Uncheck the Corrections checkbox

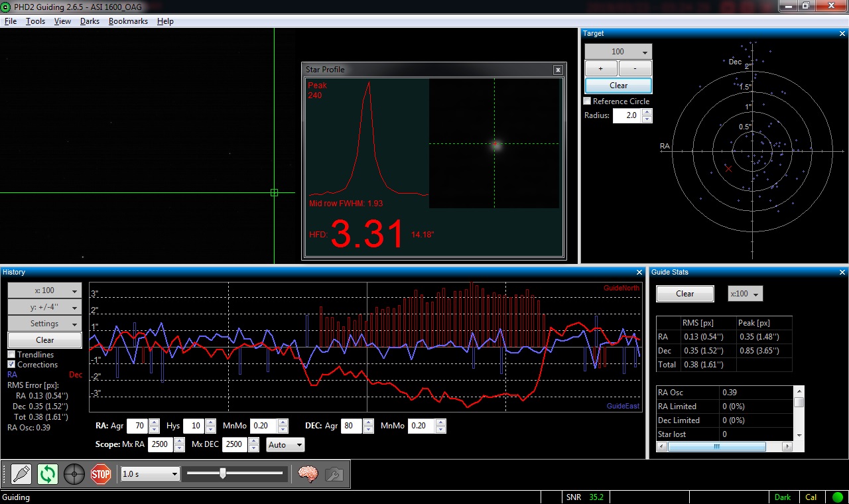coord(11,365)
